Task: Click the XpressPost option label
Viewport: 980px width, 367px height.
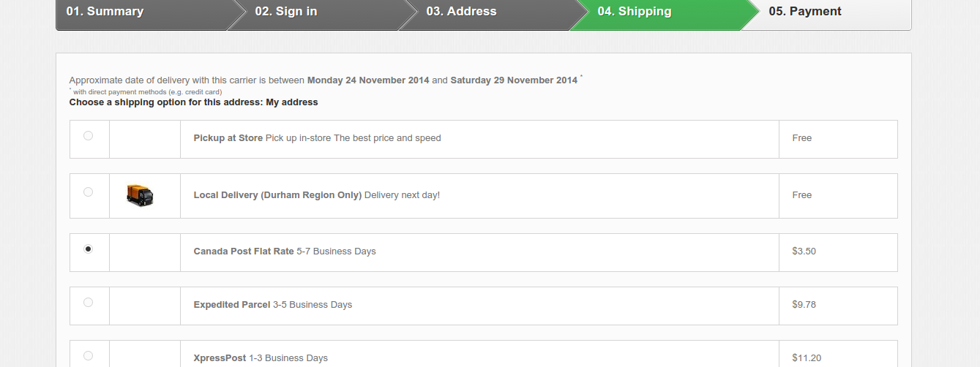Action: click(x=220, y=358)
